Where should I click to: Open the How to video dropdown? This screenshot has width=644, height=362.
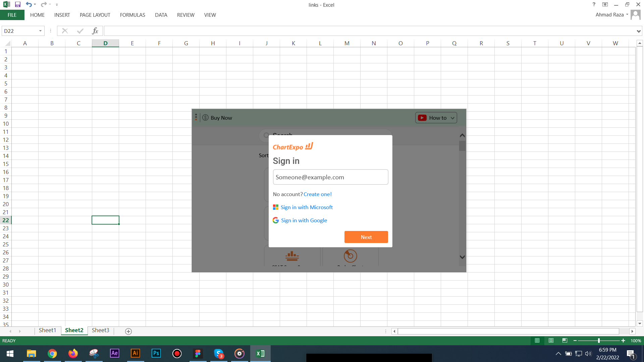coord(436,118)
